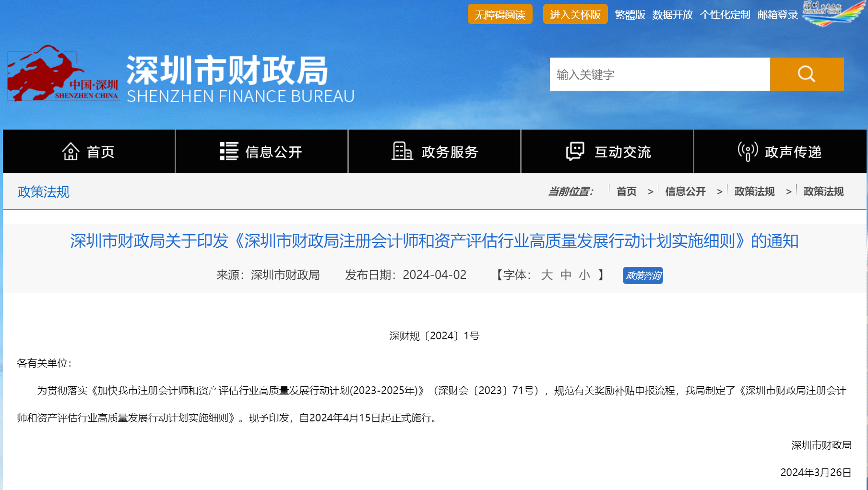
Task: Open the 首页 navigation tab
Action: [x=89, y=151]
